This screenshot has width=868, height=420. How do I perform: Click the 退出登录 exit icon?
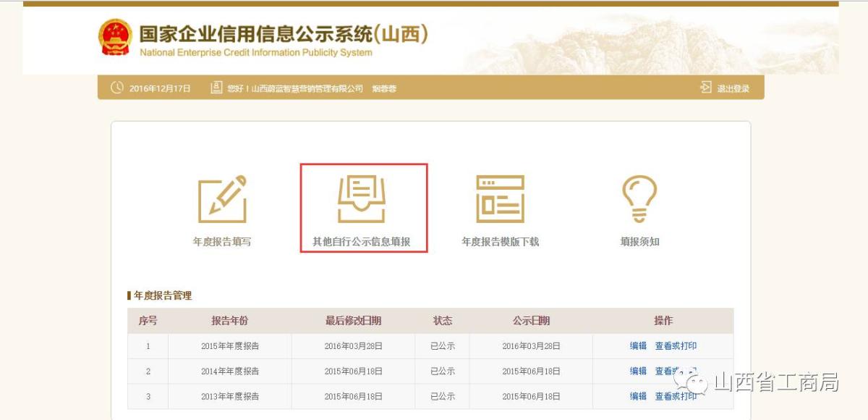(x=706, y=88)
